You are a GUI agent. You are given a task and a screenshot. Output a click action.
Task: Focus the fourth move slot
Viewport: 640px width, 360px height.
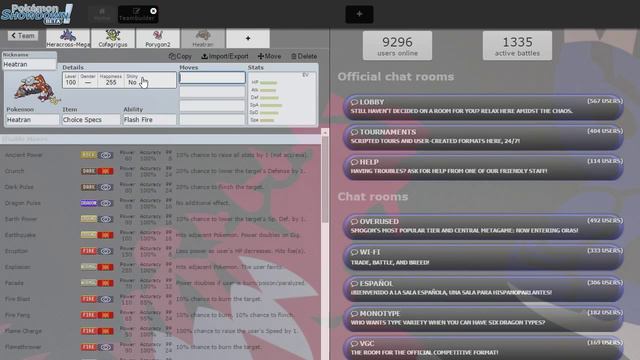coord(212,120)
